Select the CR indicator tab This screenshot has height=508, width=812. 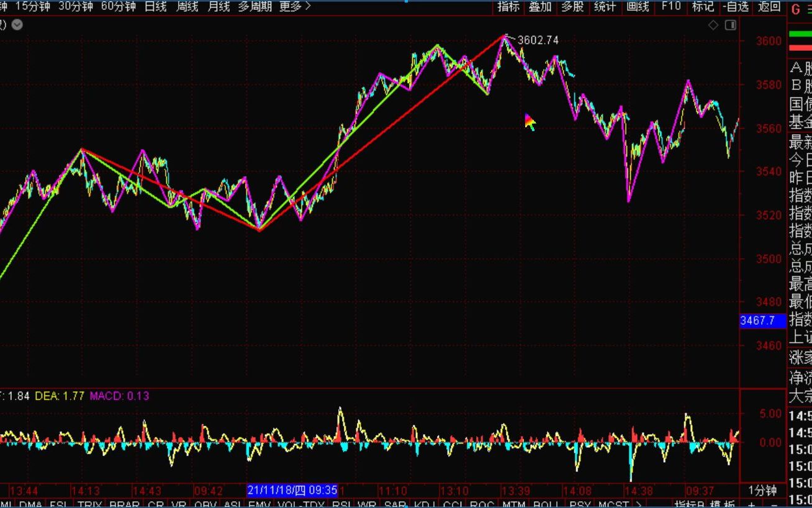click(x=156, y=505)
